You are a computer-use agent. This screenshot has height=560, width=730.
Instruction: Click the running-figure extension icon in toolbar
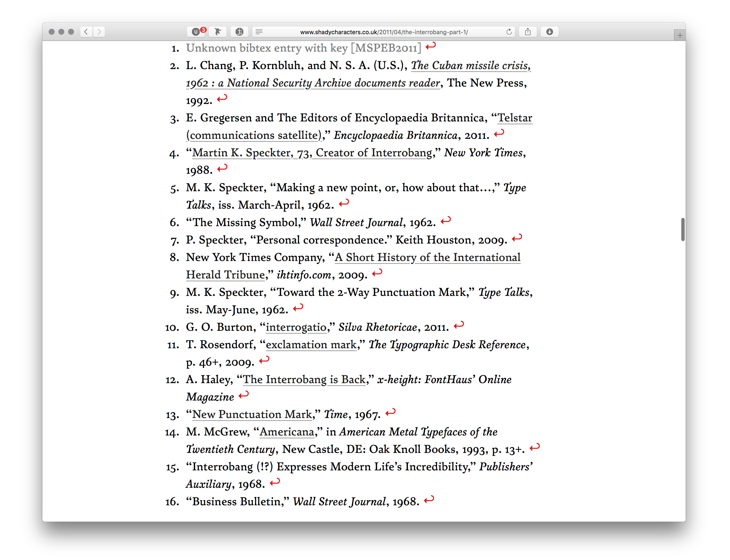pos(218,32)
